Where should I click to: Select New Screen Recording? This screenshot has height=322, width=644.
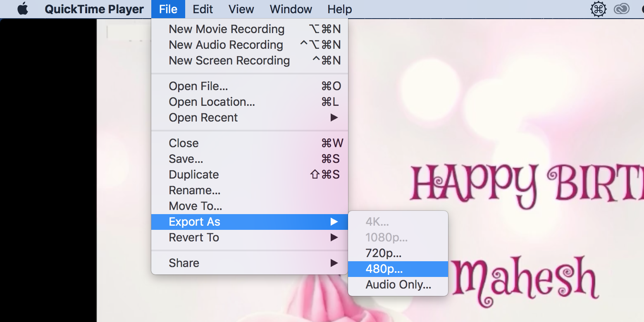coord(229,60)
